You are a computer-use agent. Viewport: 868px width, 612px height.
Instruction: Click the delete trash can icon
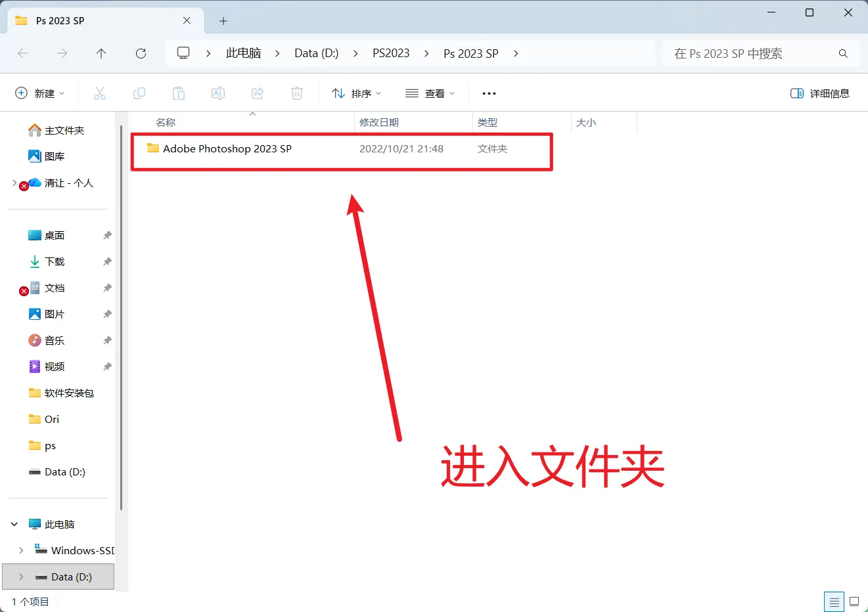click(297, 93)
